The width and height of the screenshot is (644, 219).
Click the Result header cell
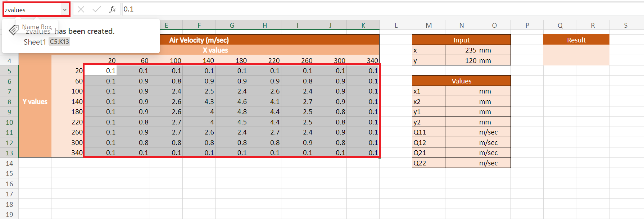(x=576, y=40)
